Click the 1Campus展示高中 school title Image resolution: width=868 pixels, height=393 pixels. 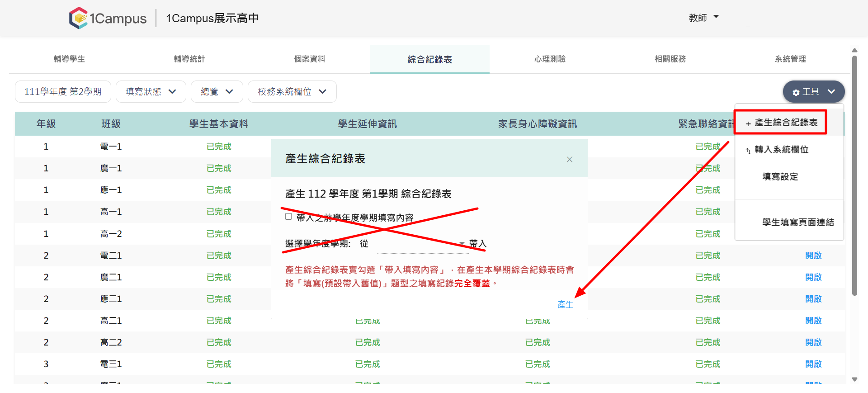pos(212,18)
